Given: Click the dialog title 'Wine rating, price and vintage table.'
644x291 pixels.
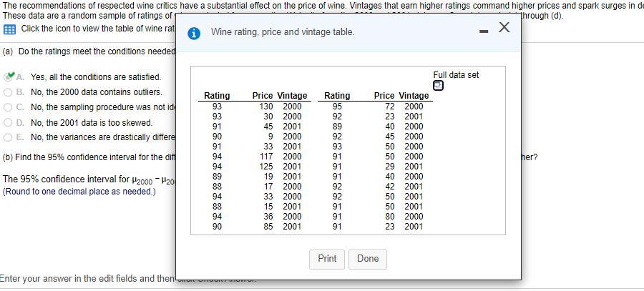Looking at the screenshot, I should (x=283, y=32).
